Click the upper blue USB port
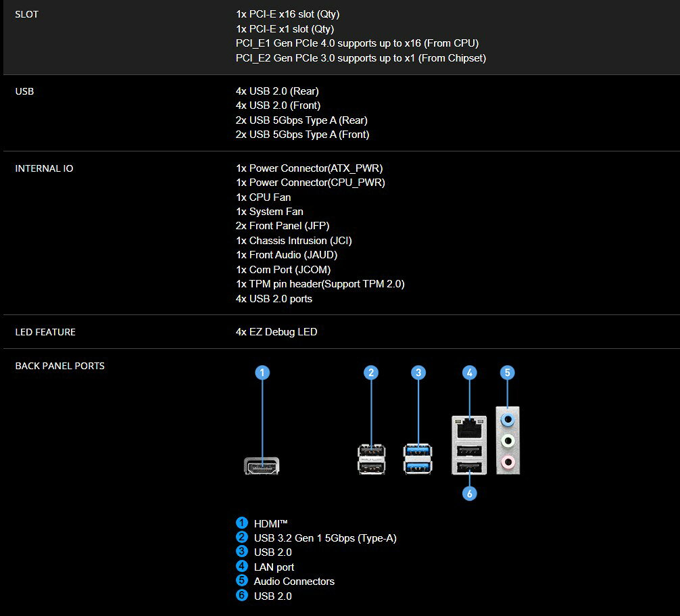This screenshot has height=616, width=680. [x=418, y=452]
